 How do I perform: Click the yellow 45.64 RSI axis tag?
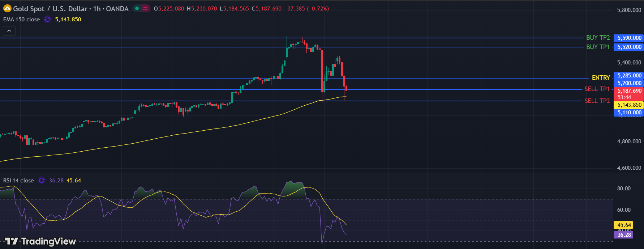(x=624, y=225)
